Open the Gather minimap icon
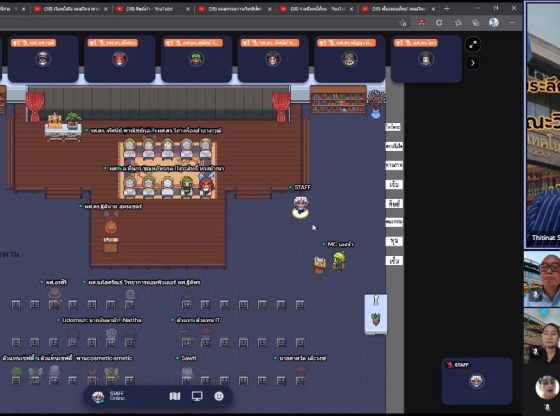Screen dimensions: 560x416 175,396
